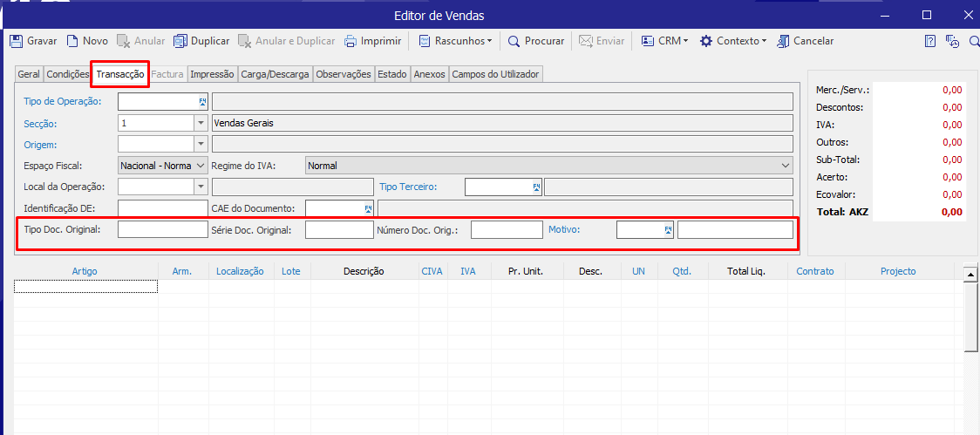The width and height of the screenshot is (980, 435).
Task: Open lookup icon in CAE do Documento field
Action: click(368, 208)
